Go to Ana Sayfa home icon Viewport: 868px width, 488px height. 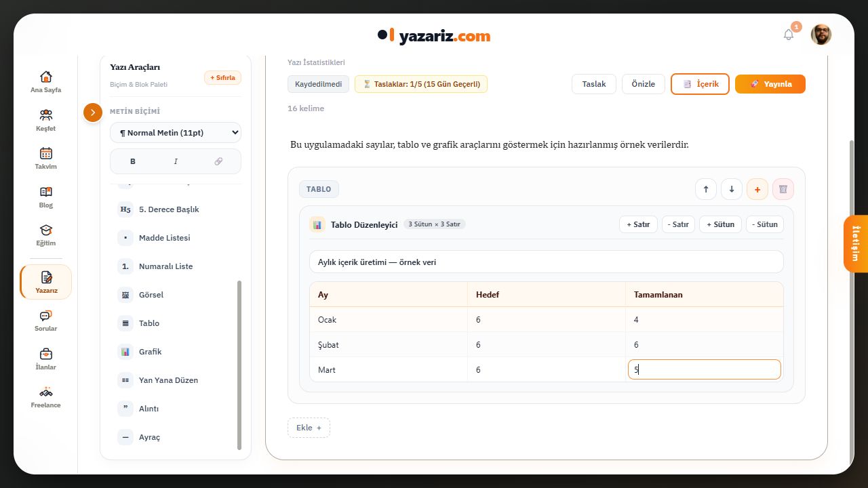click(46, 77)
